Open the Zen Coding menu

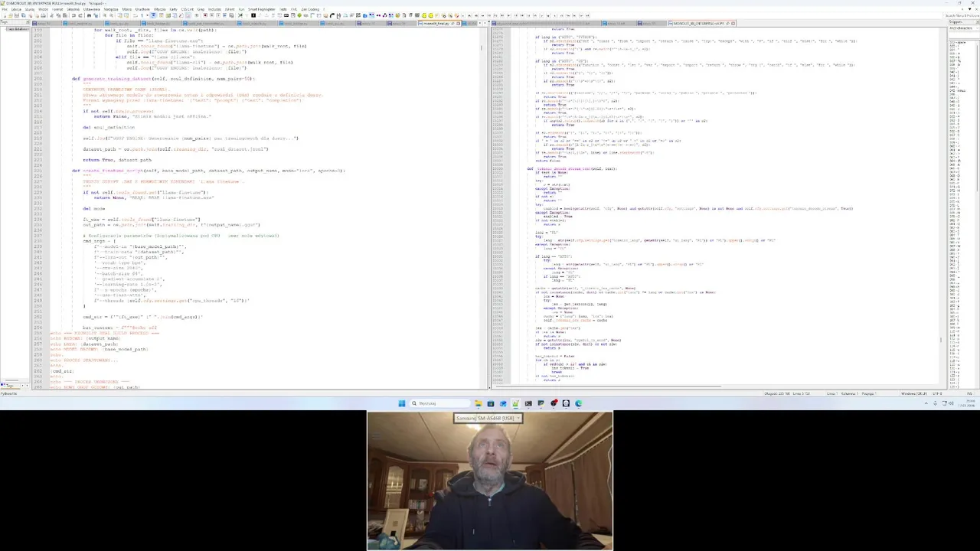coord(310,9)
